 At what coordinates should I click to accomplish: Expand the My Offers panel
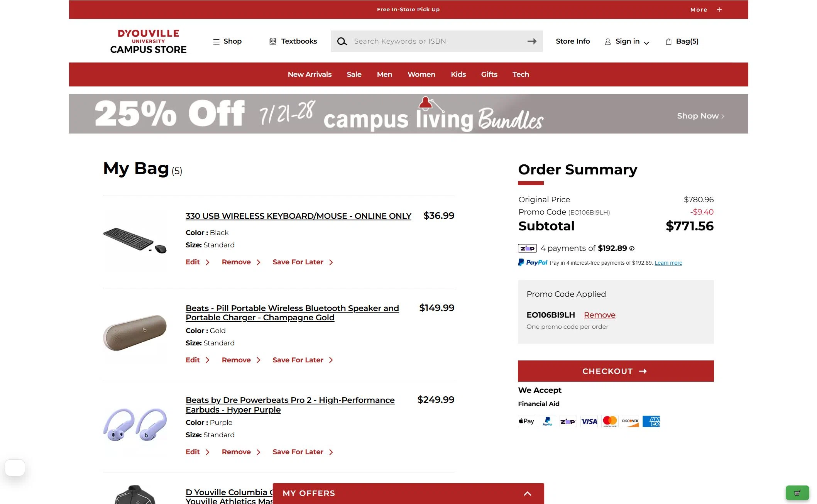pyautogui.click(x=527, y=493)
